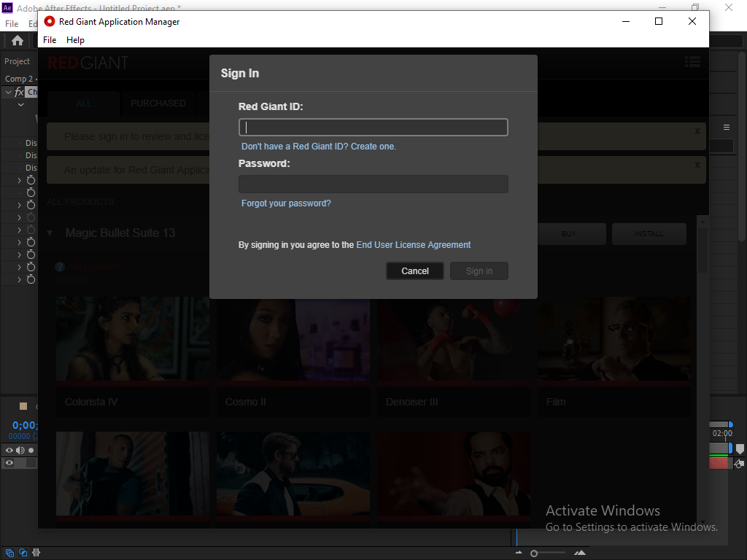Collapse the property group chevron below fx
The height and width of the screenshot is (560, 747).
(x=20, y=104)
